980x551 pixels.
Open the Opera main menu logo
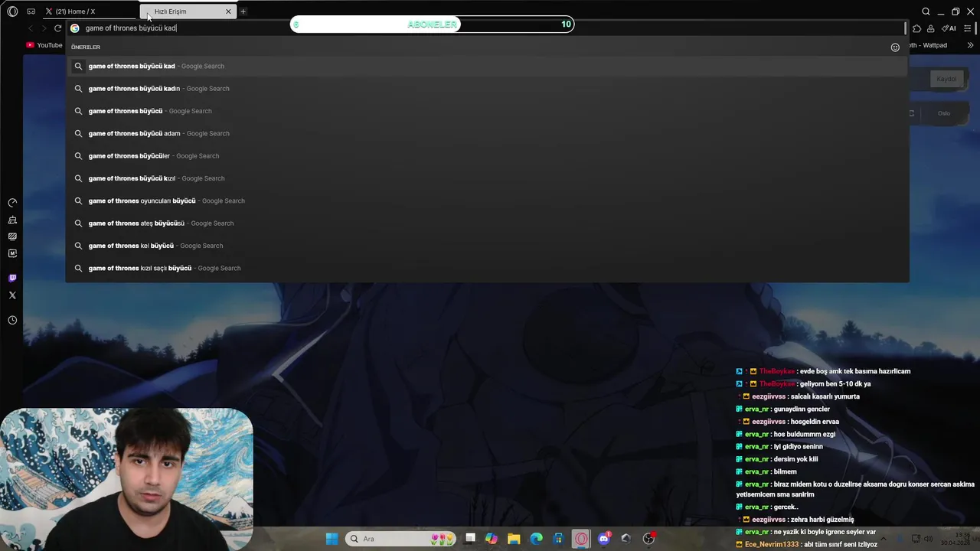[x=12, y=11]
